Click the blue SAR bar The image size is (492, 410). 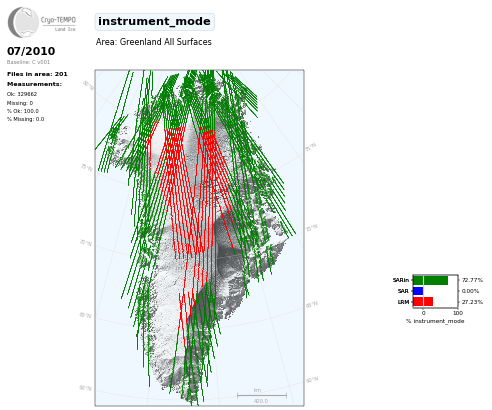(418, 291)
